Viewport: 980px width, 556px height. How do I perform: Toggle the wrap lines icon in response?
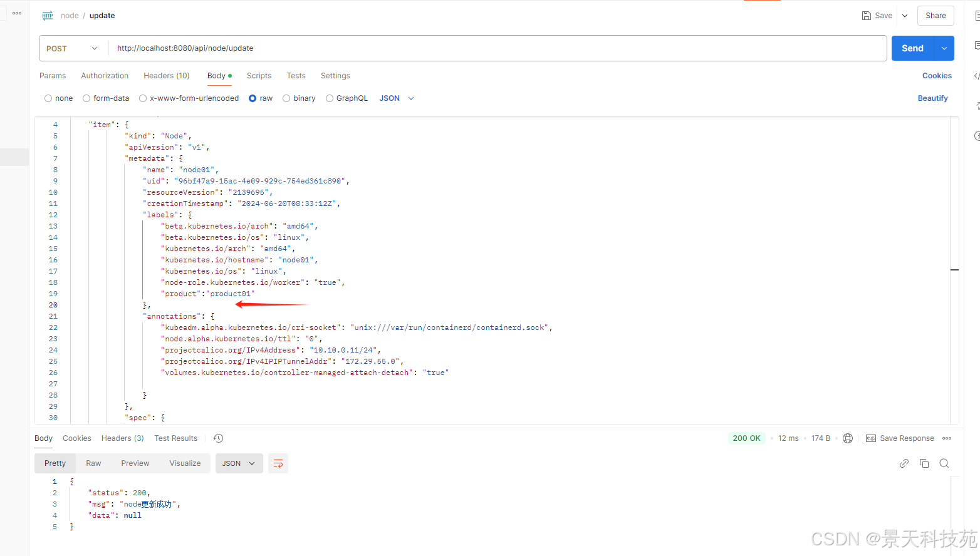point(278,463)
